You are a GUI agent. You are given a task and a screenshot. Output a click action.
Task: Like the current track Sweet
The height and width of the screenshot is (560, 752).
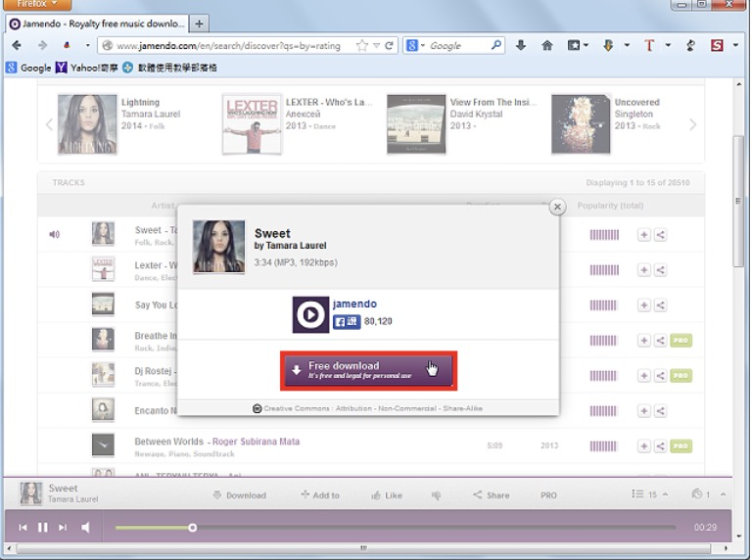[x=387, y=495]
